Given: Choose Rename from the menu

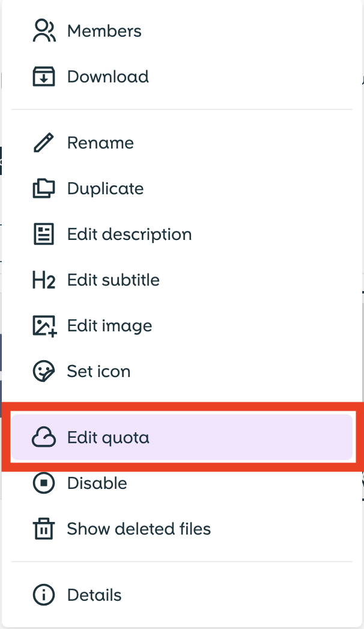Looking at the screenshot, I should pyautogui.click(x=100, y=143).
